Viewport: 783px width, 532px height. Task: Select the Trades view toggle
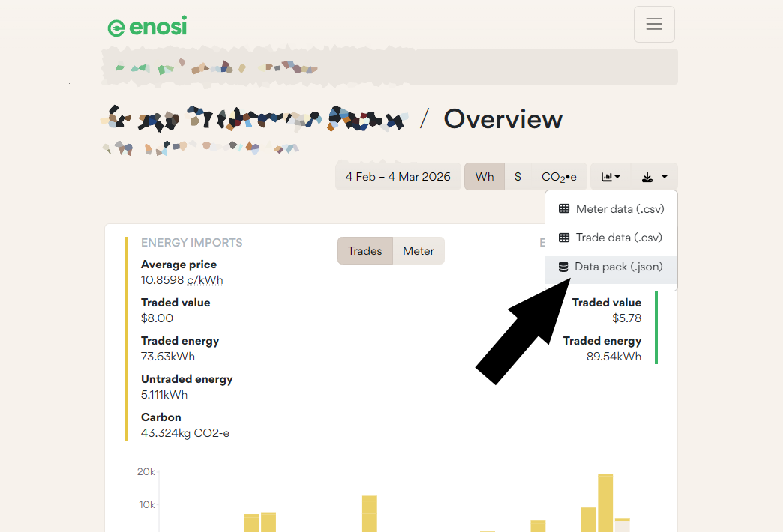pyautogui.click(x=365, y=251)
